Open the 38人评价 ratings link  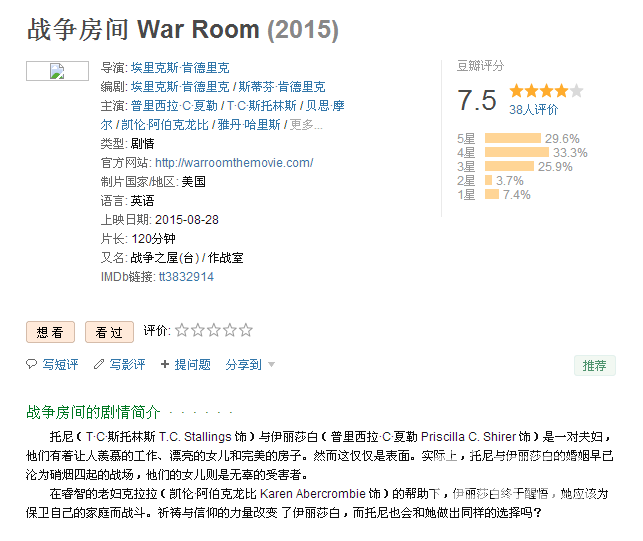click(x=534, y=110)
